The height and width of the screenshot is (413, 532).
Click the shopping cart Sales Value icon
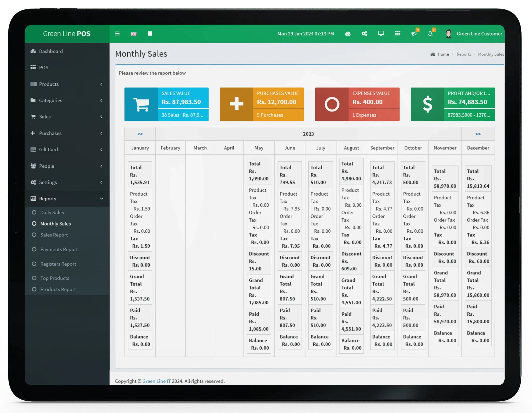(x=140, y=104)
